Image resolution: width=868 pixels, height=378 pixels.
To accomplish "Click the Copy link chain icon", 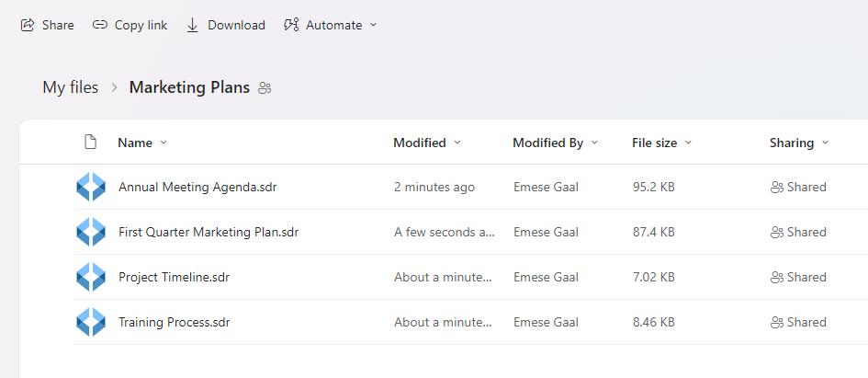I will (x=100, y=25).
